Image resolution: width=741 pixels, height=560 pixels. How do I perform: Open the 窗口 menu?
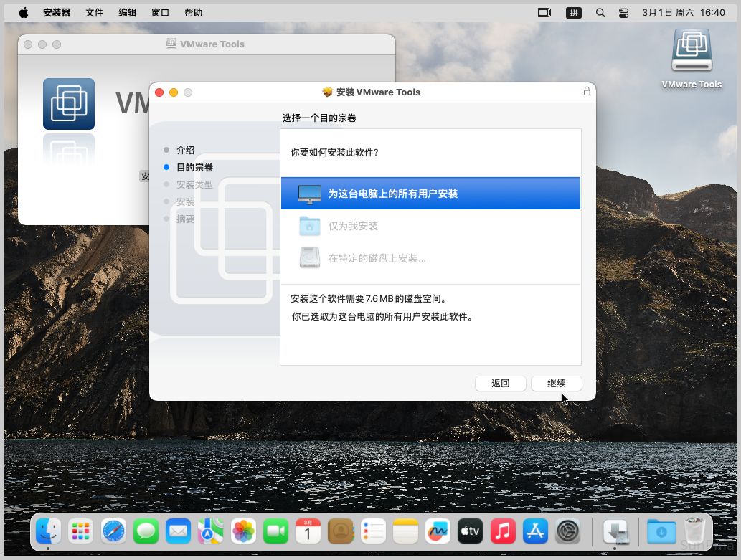tap(161, 13)
